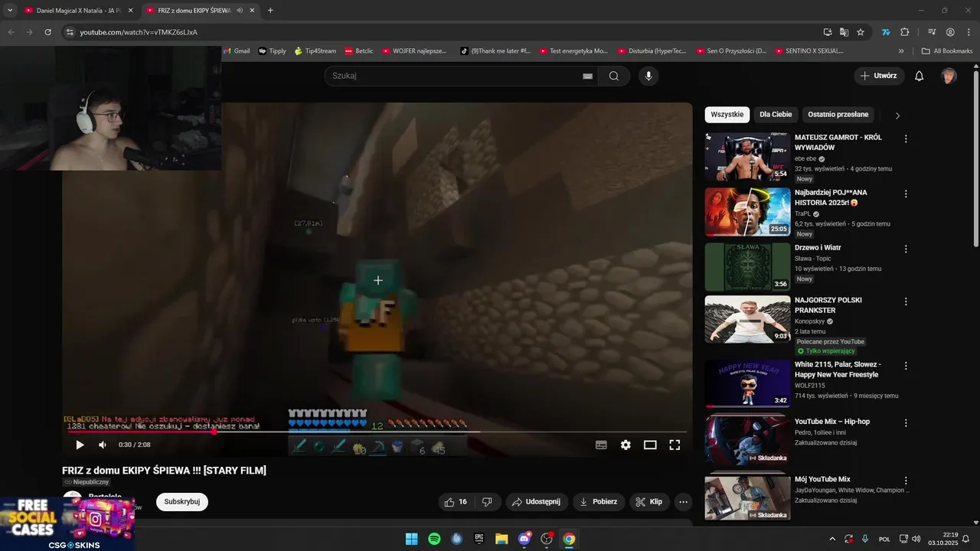
Task: Open Chrome profile icon
Action: coord(950,32)
